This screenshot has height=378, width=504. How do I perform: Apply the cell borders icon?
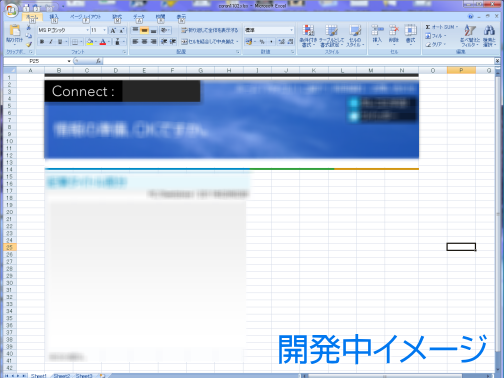point(75,42)
